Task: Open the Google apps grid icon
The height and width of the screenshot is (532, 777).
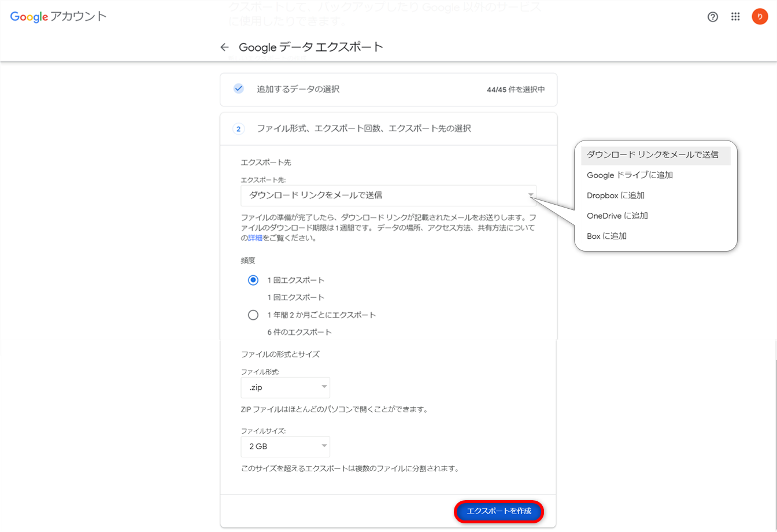Action: click(735, 17)
